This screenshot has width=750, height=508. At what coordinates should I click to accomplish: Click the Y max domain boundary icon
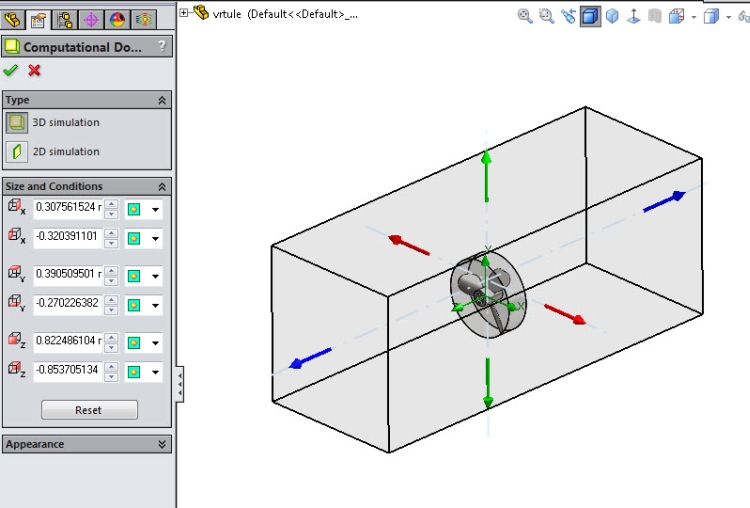tap(16, 274)
